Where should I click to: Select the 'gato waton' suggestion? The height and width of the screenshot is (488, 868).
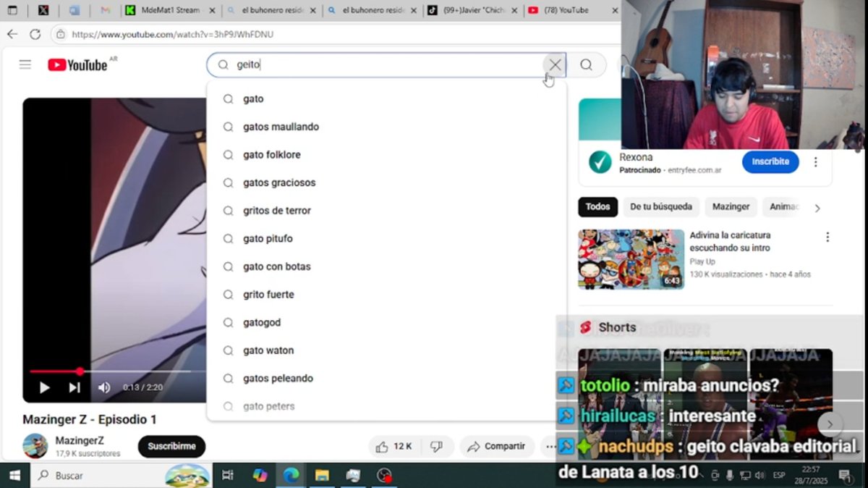click(387, 350)
